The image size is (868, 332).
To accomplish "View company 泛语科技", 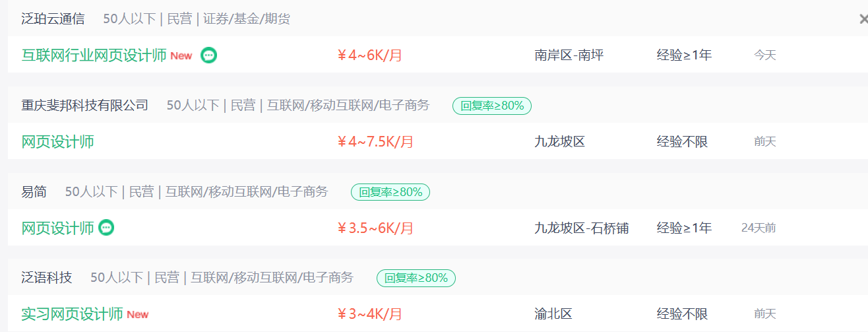I will pyautogui.click(x=46, y=278).
